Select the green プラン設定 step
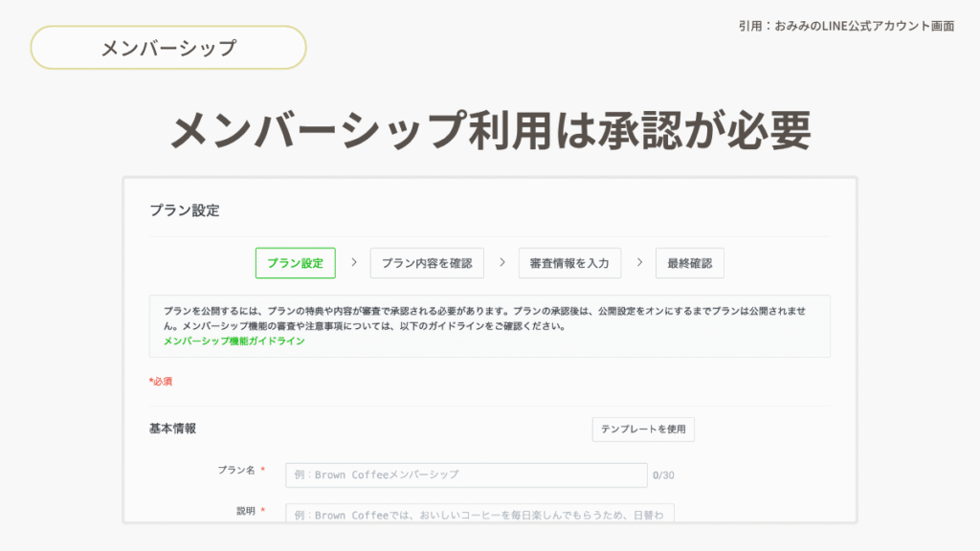 pos(295,263)
